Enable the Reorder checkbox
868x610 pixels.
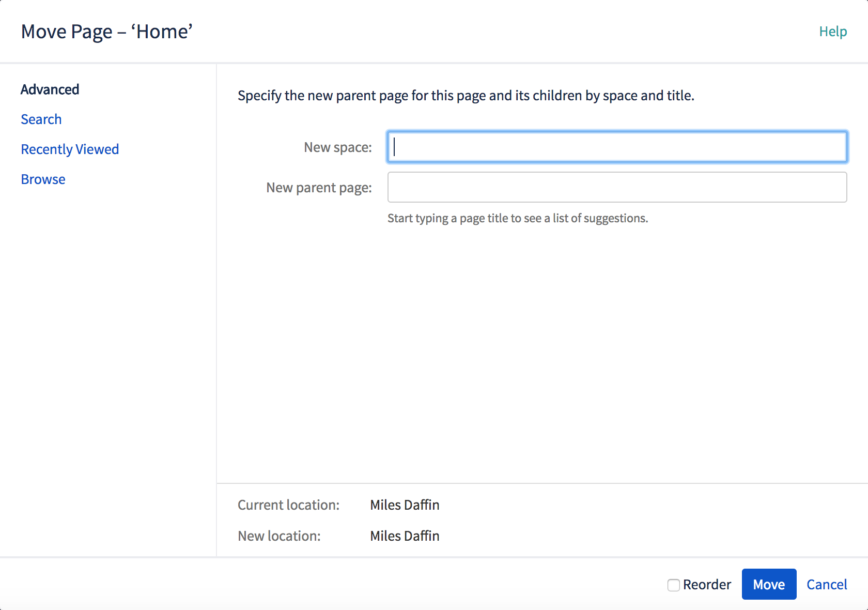tap(673, 585)
